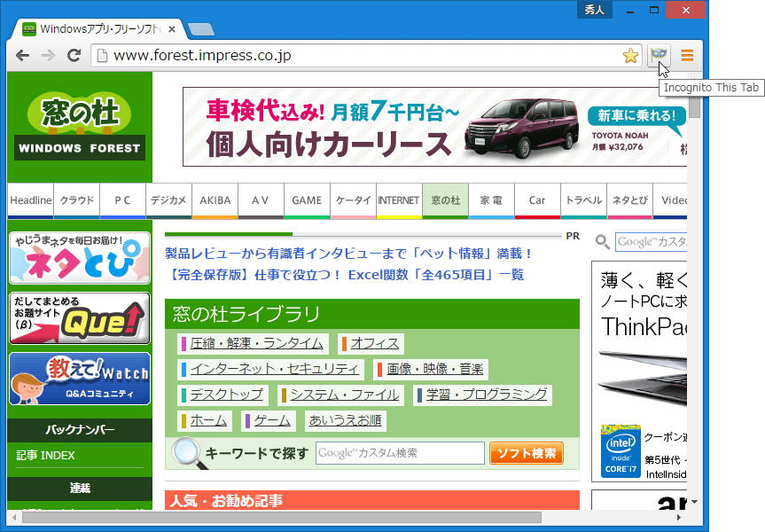
Task: Open the Incognito This Tab mask extension
Action: pyautogui.click(x=660, y=55)
